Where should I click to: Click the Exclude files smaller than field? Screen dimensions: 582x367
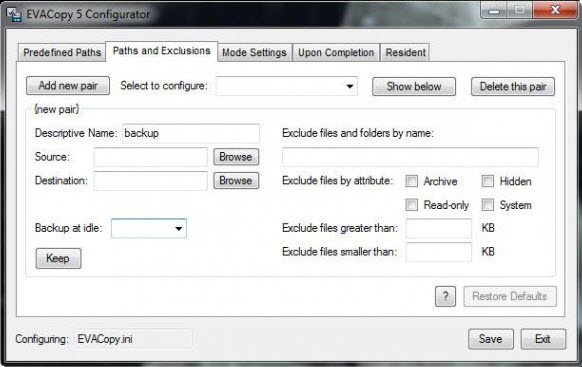coord(439,252)
